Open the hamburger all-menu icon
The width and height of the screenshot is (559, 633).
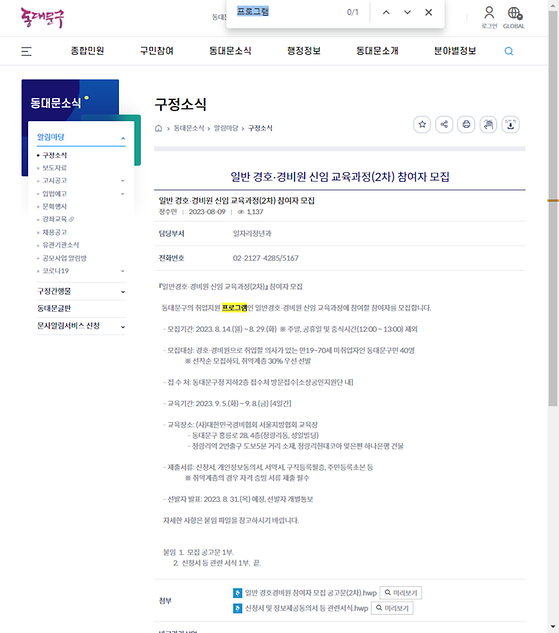point(26,51)
